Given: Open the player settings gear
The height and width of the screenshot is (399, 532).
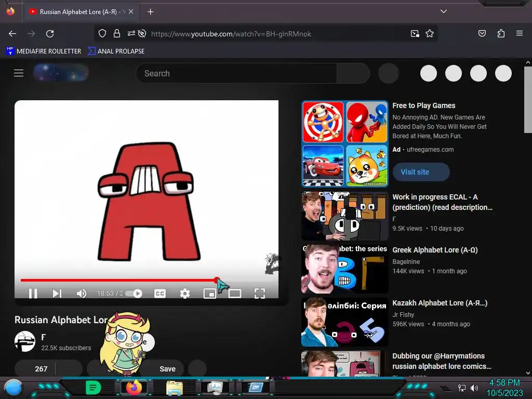Looking at the screenshot, I should (185, 294).
